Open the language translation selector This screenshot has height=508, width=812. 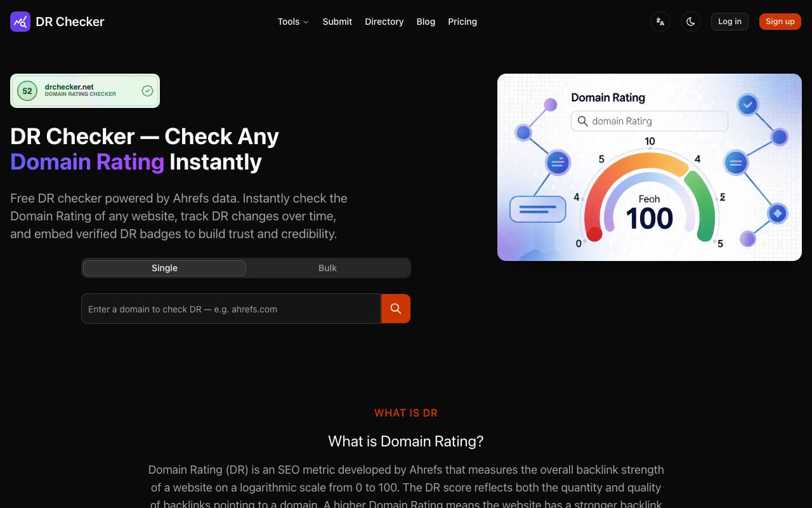click(x=660, y=22)
